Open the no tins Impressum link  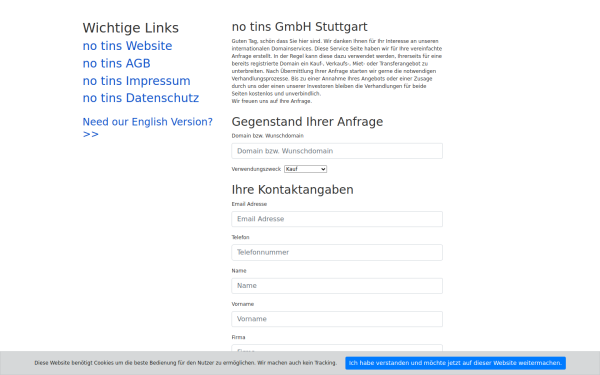tap(137, 81)
